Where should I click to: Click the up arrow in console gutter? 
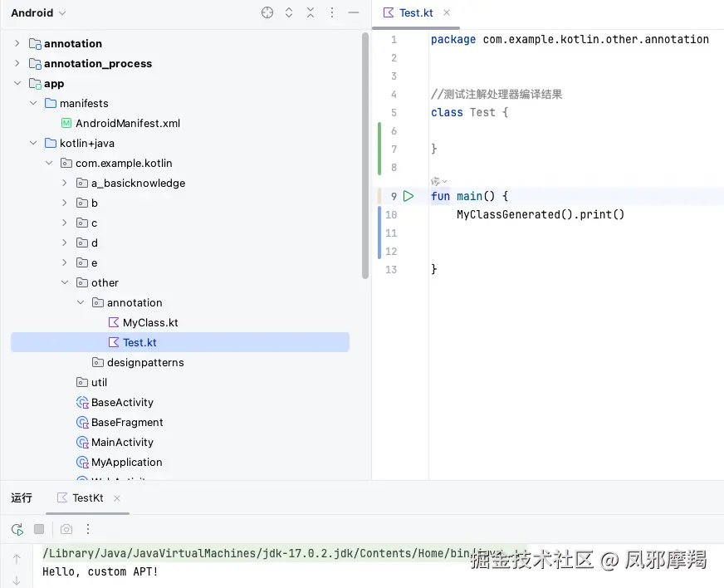pyautogui.click(x=17, y=559)
